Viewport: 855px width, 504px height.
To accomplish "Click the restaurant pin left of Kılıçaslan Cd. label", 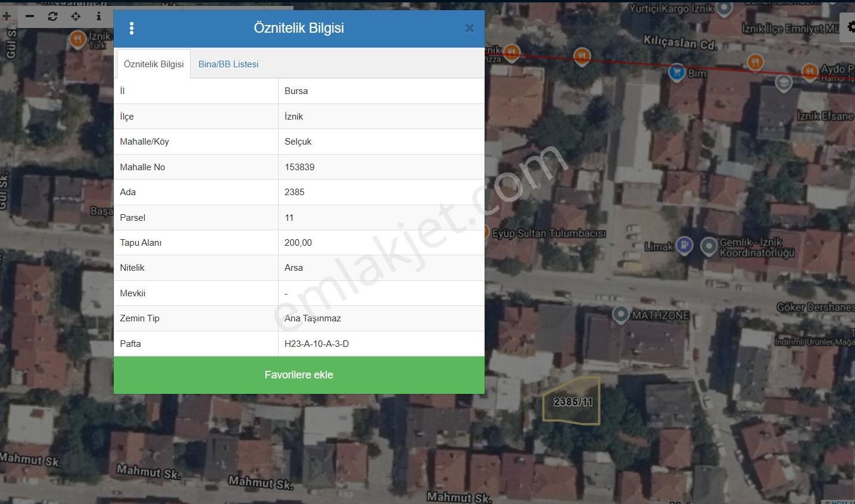I will pyautogui.click(x=582, y=56).
